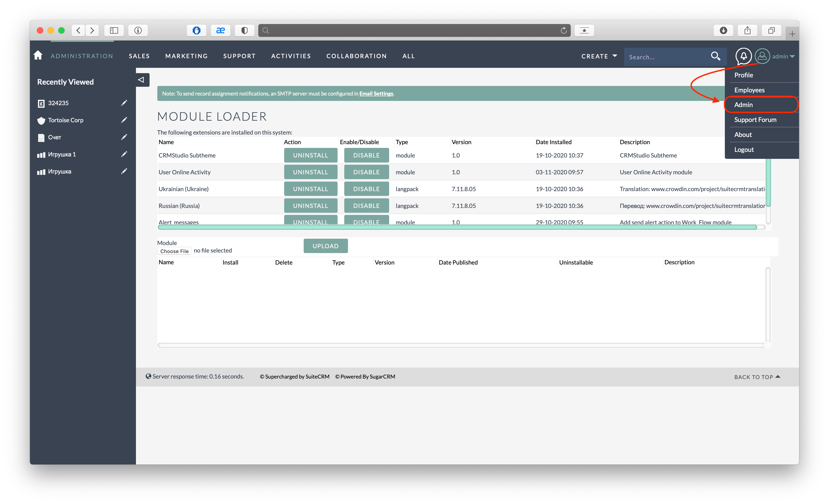This screenshot has width=829, height=504.
Task: Click the Safari share icon
Action: click(x=747, y=30)
